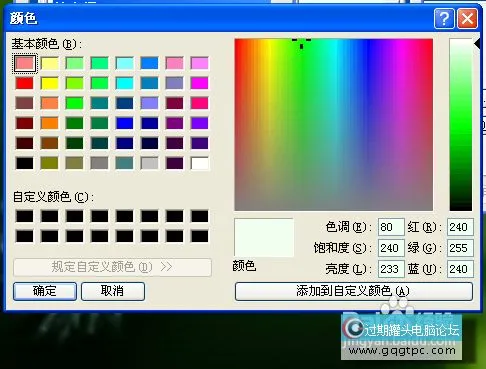Pick the light cyan swatch in first row

[x=125, y=63]
